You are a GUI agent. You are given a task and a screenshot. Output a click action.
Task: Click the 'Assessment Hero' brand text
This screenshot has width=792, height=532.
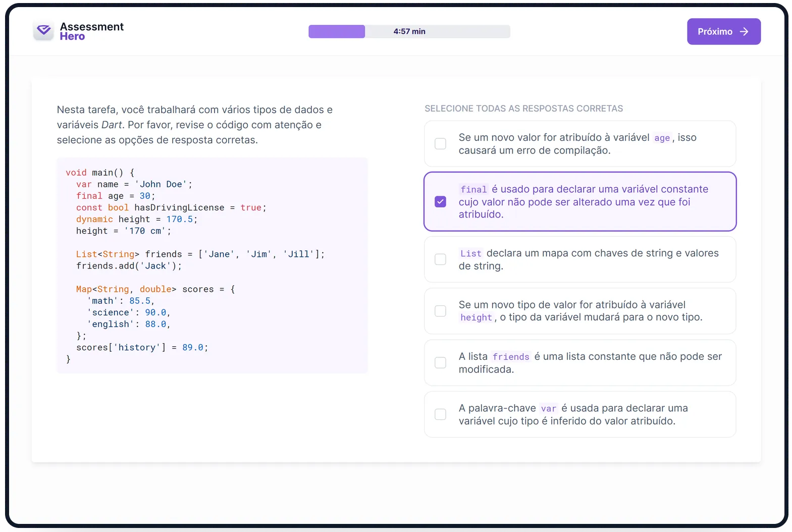tap(91, 31)
